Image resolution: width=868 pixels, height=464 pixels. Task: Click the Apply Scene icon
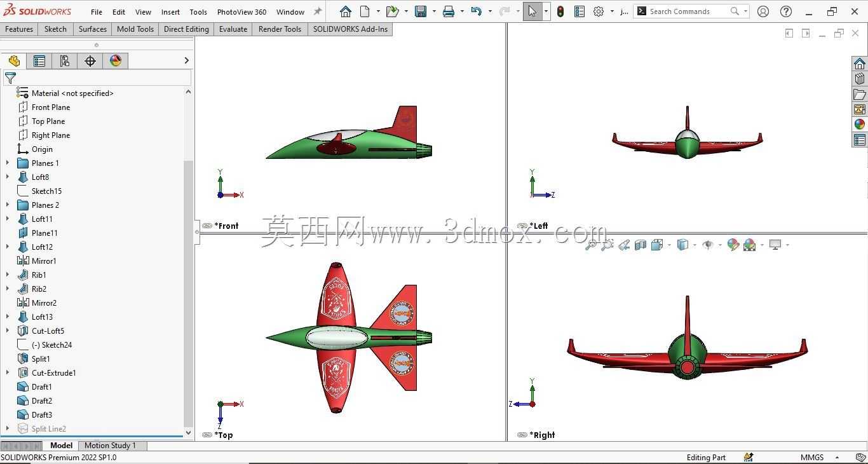click(x=750, y=245)
